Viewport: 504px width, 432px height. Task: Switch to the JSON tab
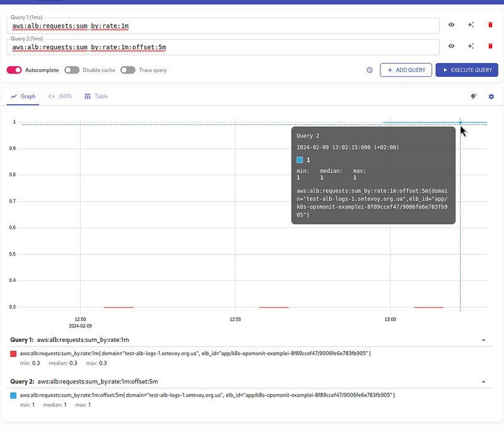[x=60, y=96]
